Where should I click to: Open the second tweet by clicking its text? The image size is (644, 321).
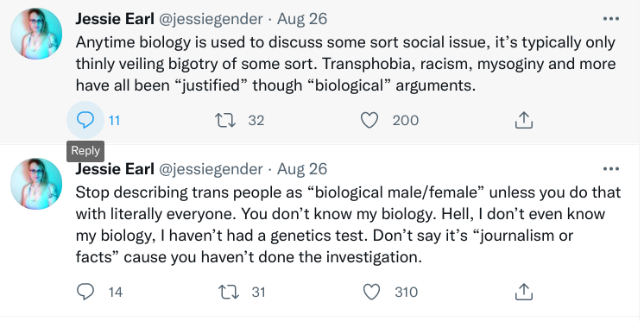348,225
